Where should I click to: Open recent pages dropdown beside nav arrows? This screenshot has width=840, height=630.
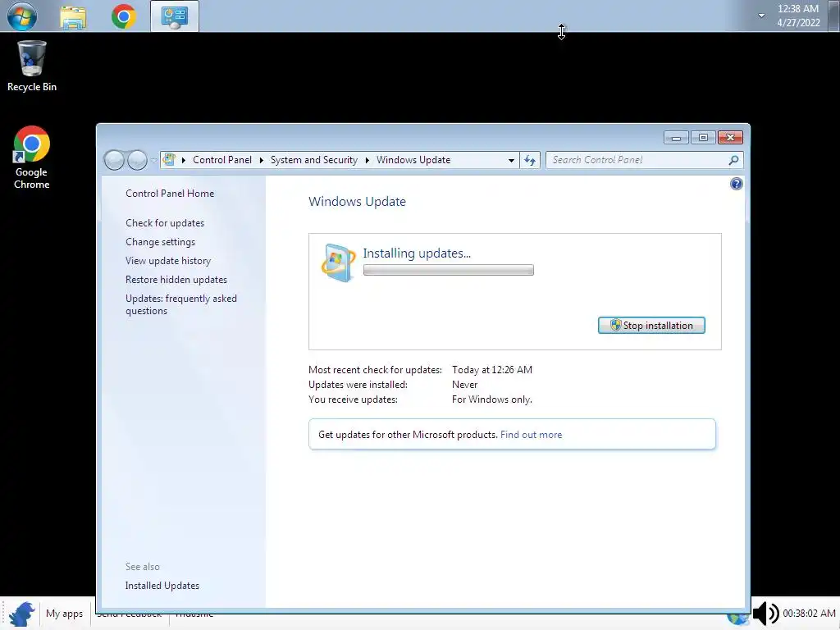tap(153, 160)
